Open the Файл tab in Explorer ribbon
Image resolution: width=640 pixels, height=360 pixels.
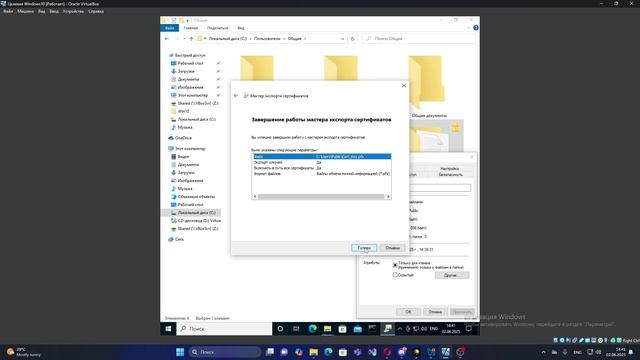point(169,28)
